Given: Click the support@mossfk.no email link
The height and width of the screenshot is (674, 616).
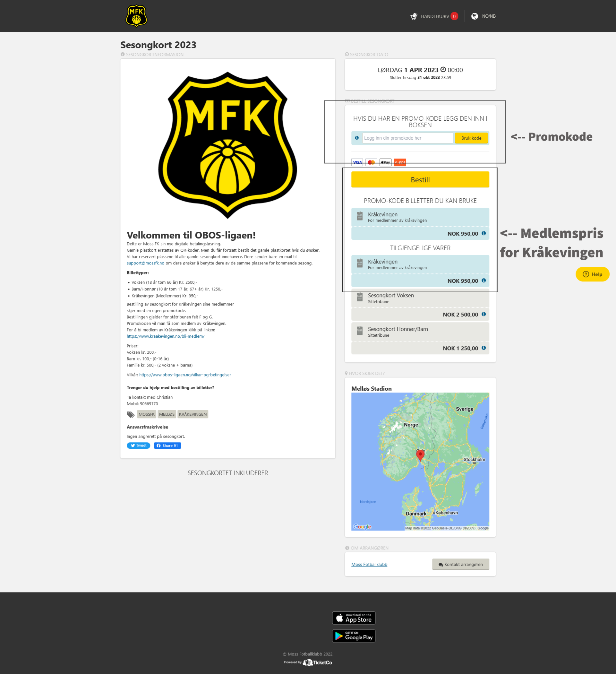Looking at the screenshot, I should click(x=145, y=263).
